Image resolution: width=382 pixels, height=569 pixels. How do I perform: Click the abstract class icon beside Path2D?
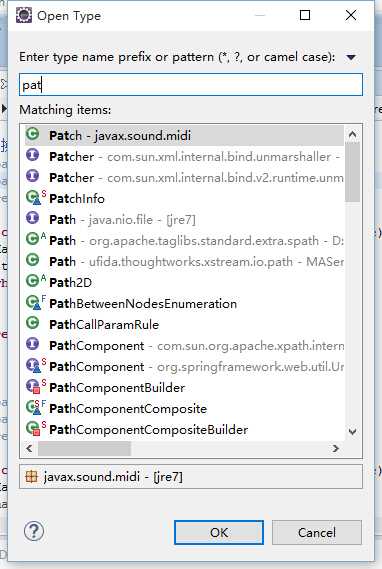36,281
